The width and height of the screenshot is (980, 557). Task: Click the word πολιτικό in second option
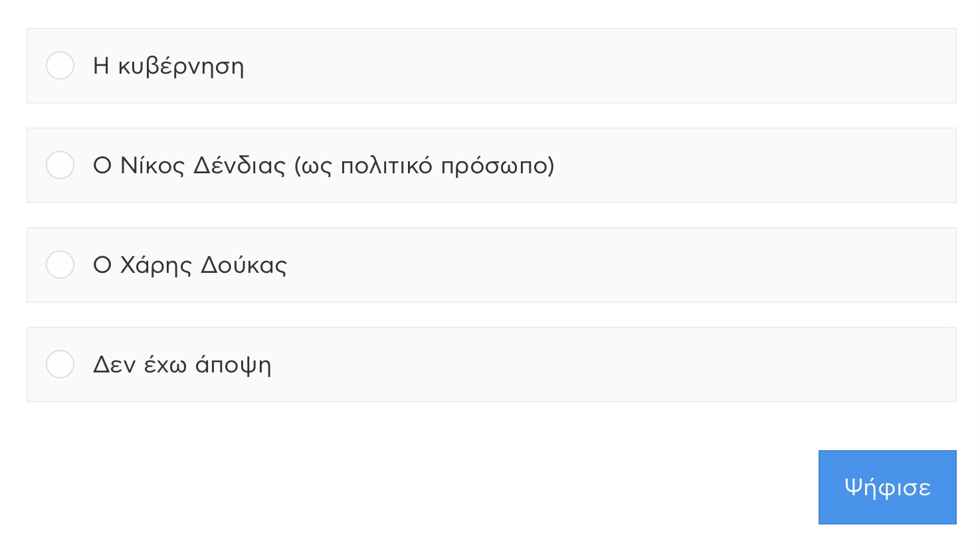(386, 166)
